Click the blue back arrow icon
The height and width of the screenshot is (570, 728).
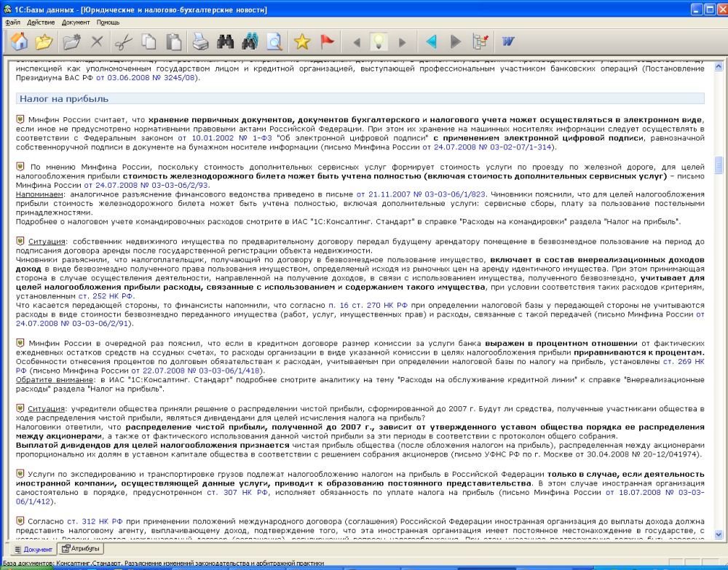point(431,41)
